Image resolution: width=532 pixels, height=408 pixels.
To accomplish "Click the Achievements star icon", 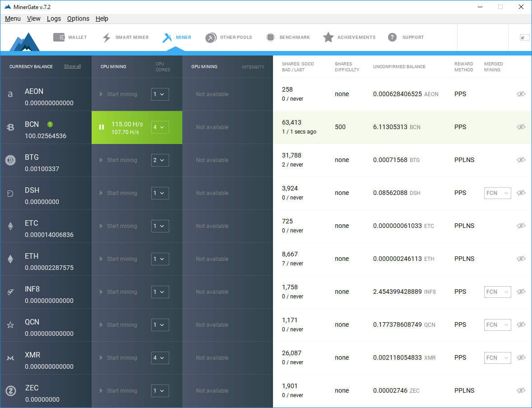I will click(328, 37).
